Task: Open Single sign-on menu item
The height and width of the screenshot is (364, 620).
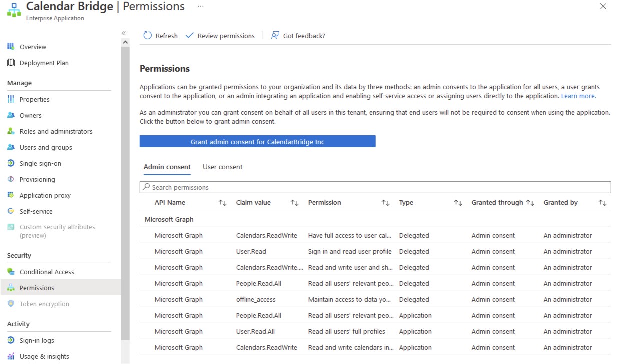Action: tap(40, 163)
